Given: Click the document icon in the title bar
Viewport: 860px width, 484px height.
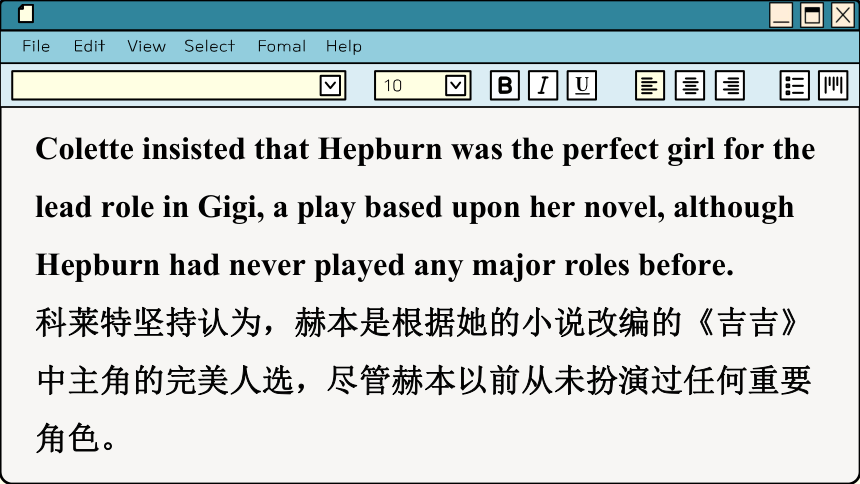Looking at the screenshot, I should tap(25, 13).
